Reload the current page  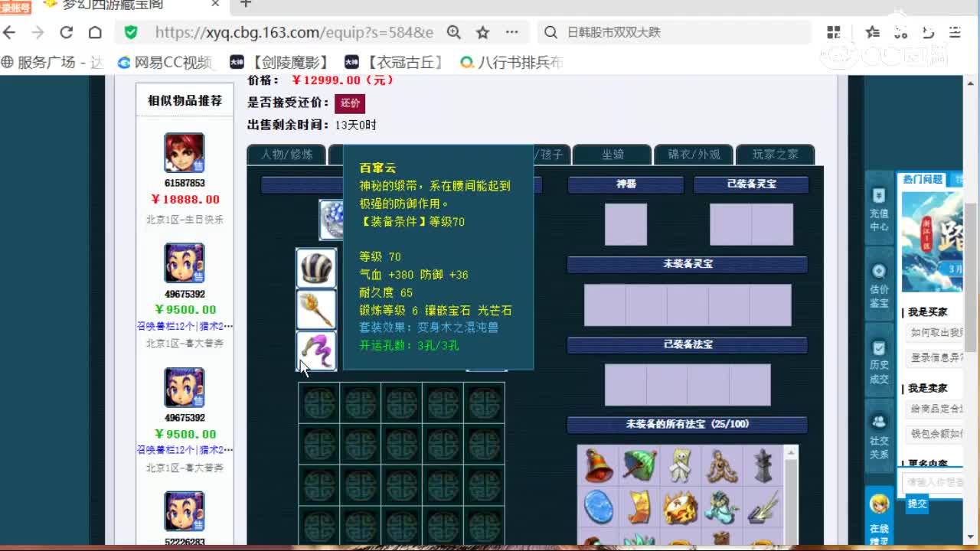pos(67,32)
